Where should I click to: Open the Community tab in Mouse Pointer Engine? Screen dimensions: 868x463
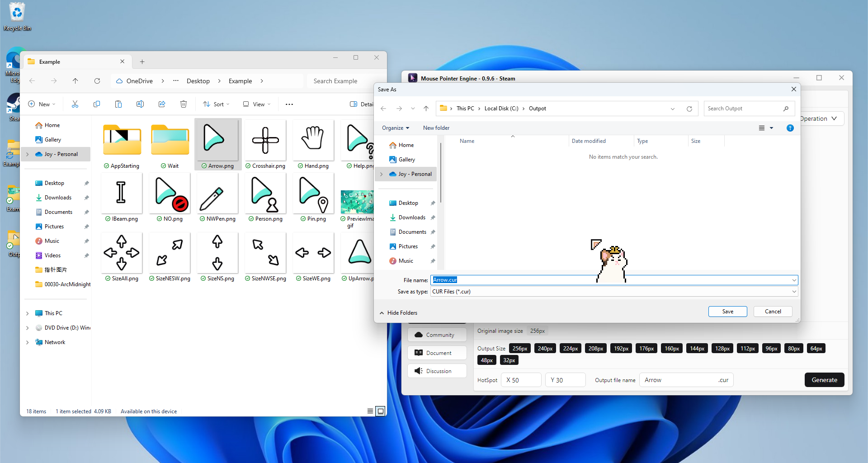point(437,335)
